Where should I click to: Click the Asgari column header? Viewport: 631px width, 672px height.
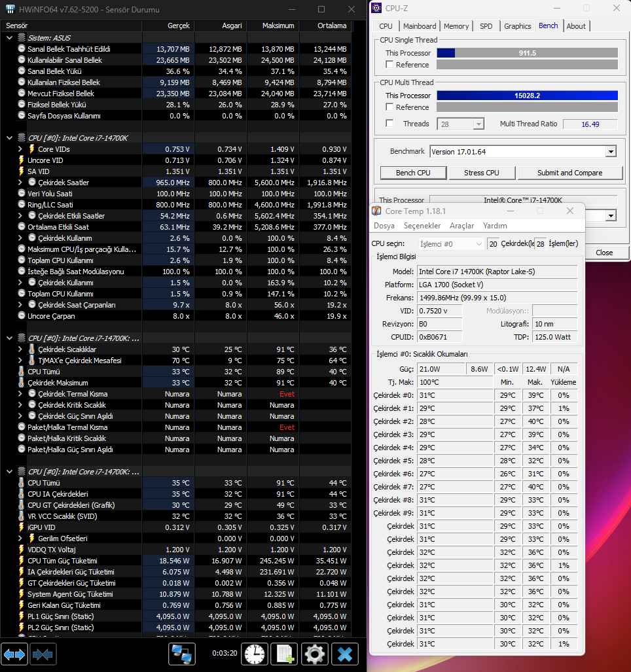coord(221,26)
